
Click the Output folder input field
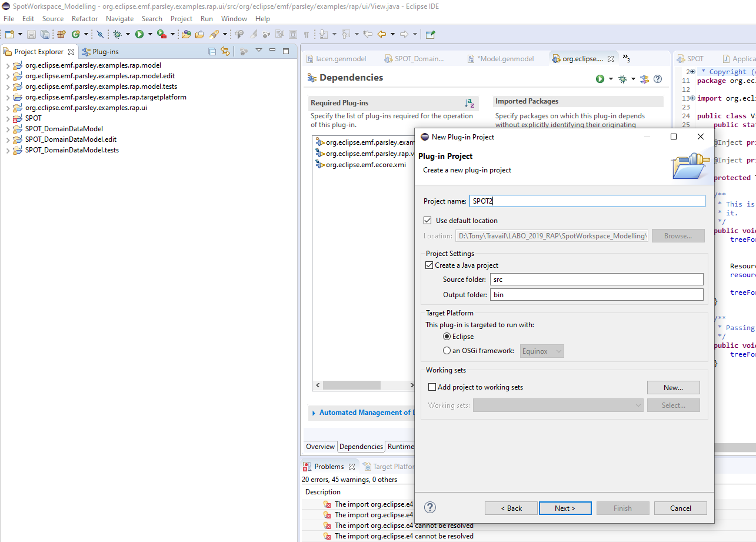596,294
